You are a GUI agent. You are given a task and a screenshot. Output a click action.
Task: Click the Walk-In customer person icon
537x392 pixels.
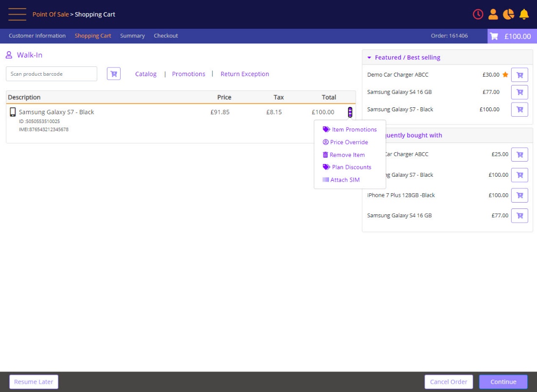[x=9, y=55]
